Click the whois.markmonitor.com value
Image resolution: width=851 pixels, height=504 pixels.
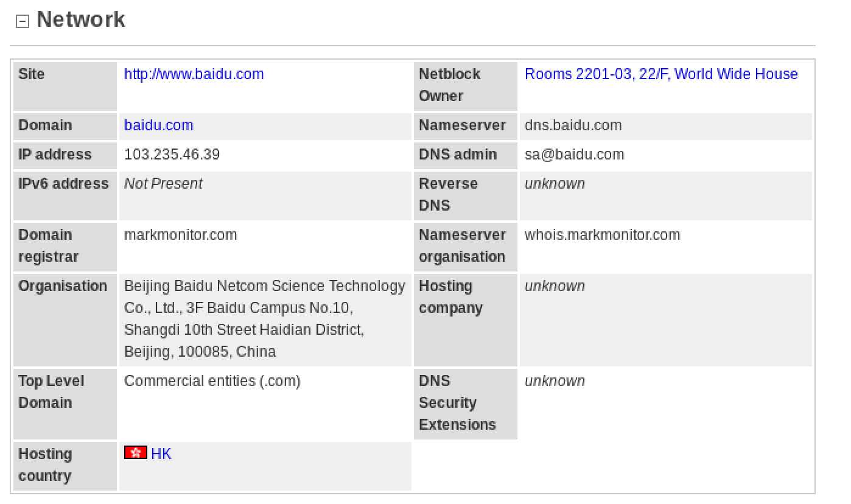(x=602, y=235)
